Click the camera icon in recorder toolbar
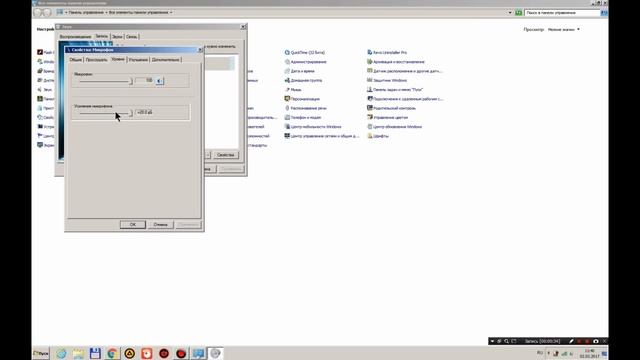Viewport: 640px width, 360px height. click(596, 341)
